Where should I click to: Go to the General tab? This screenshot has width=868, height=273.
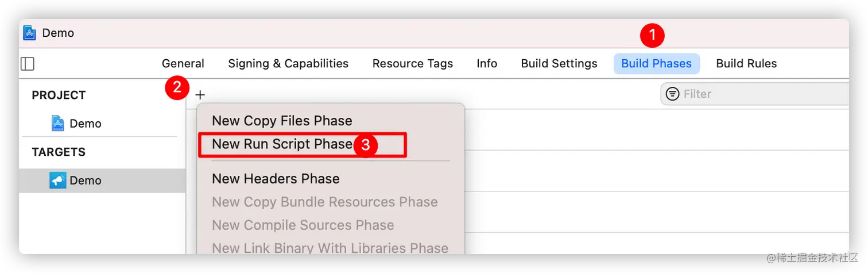pyautogui.click(x=183, y=64)
